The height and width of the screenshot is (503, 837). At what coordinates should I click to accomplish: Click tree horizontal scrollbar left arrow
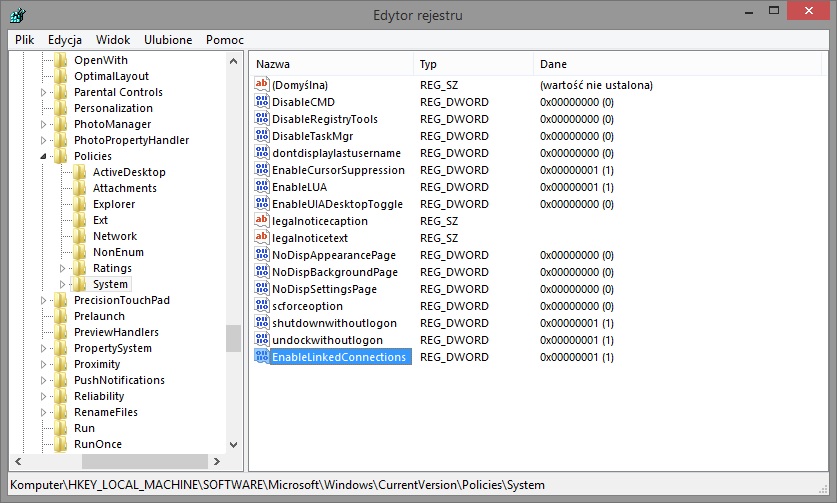point(18,461)
